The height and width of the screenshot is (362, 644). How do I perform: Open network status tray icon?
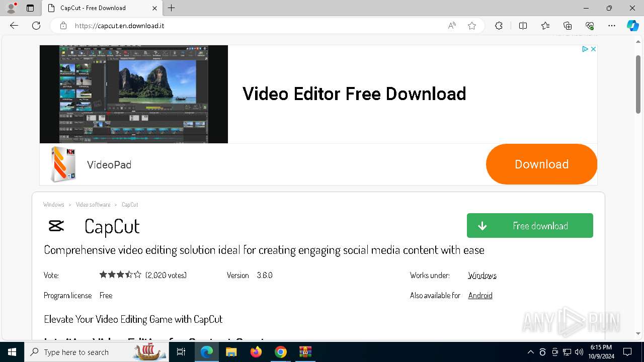coord(567,352)
